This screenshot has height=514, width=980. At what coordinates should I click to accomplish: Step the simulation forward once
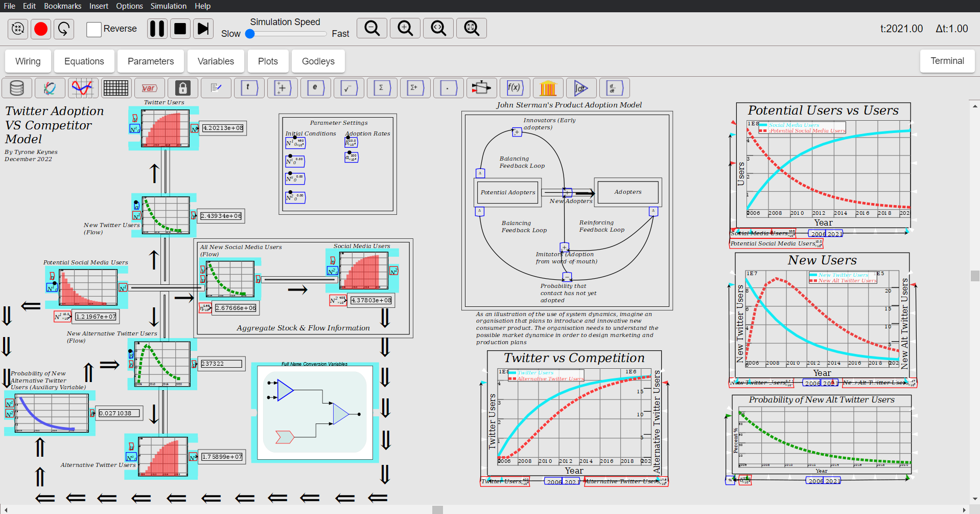(203, 29)
